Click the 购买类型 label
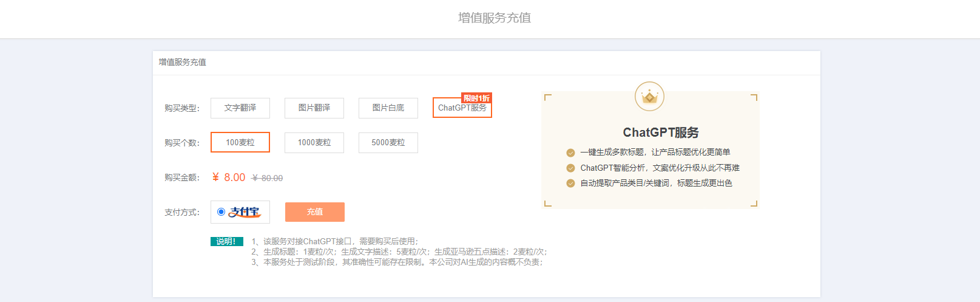Viewport: 980px width, 302px height. (182, 108)
